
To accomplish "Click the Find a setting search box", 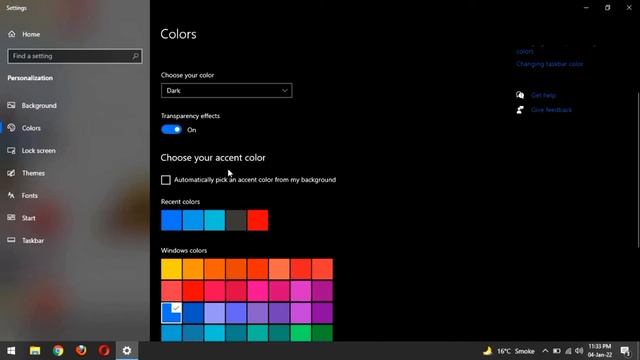I will (x=75, y=56).
